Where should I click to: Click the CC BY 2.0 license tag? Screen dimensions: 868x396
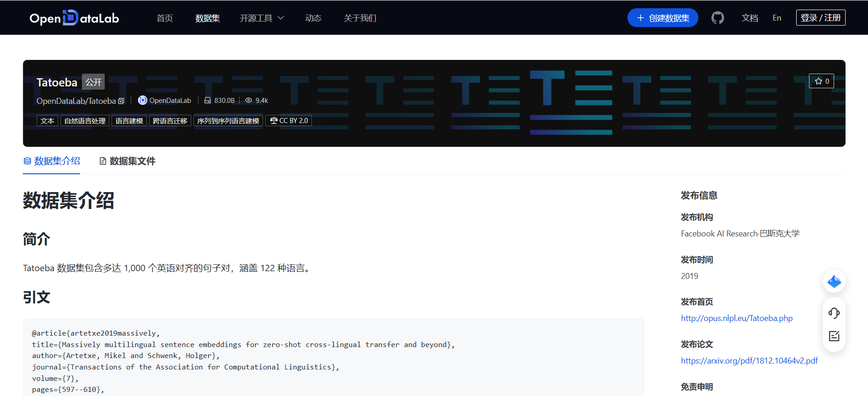[289, 121]
